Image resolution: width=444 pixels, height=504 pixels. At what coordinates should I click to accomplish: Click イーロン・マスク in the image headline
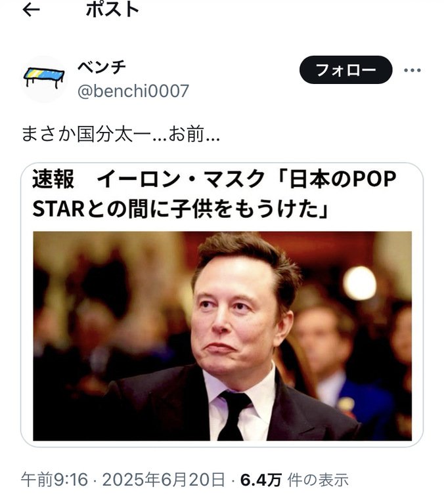[x=181, y=179]
